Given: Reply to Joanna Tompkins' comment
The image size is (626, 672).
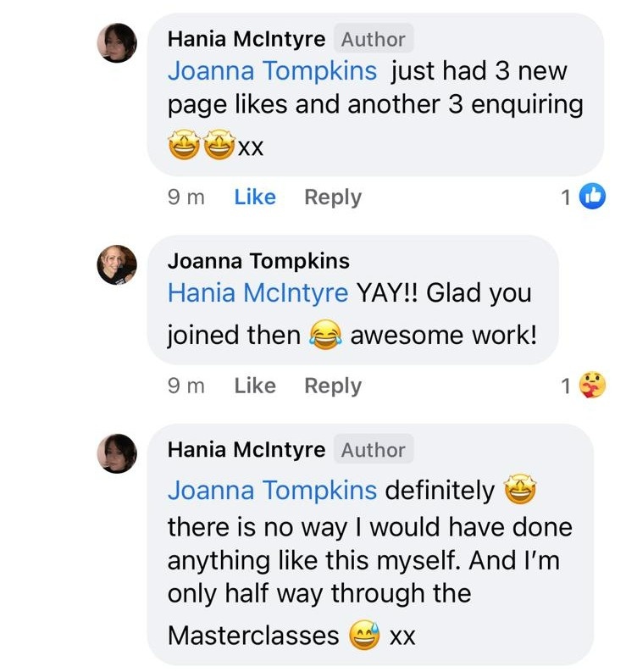Looking at the screenshot, I should tap(333, 386).
